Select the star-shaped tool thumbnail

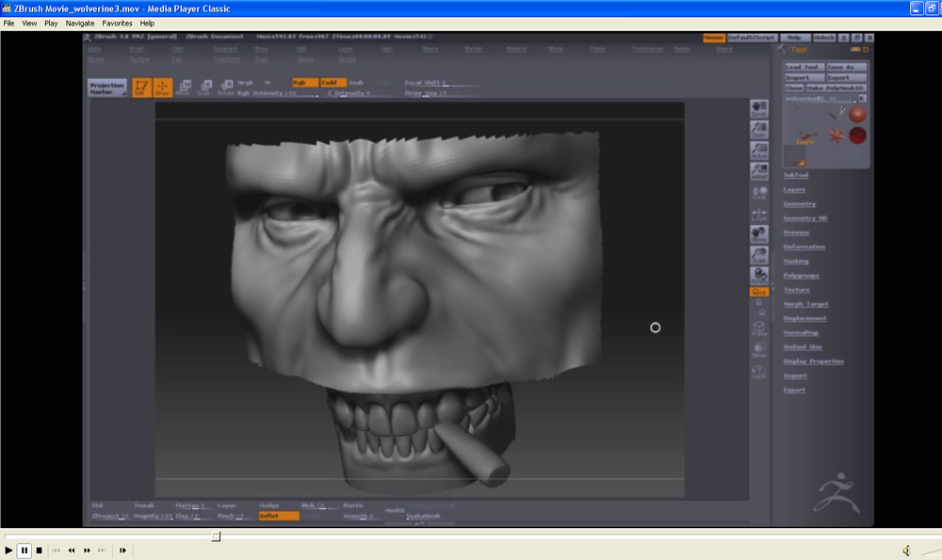(x=836, y=136)
